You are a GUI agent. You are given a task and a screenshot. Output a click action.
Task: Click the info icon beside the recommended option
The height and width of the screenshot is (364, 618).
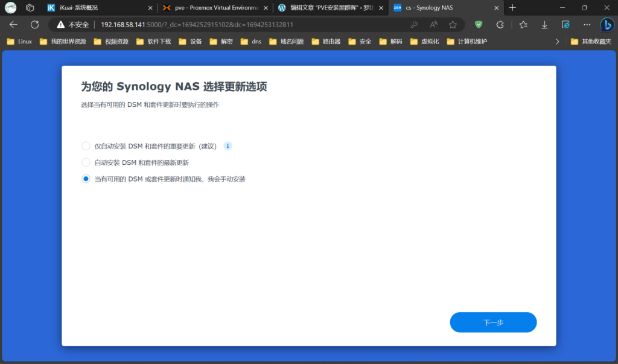[x=228, y=146]
